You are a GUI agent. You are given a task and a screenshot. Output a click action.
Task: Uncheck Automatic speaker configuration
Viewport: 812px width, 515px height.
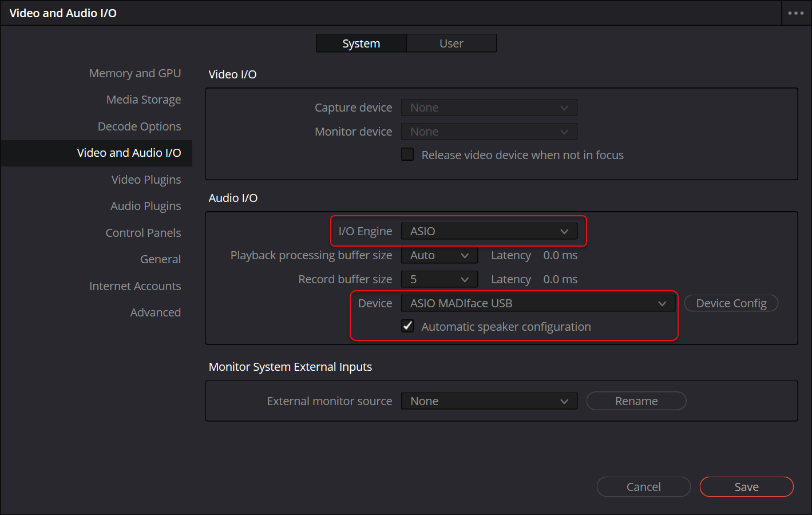point(407,326)
